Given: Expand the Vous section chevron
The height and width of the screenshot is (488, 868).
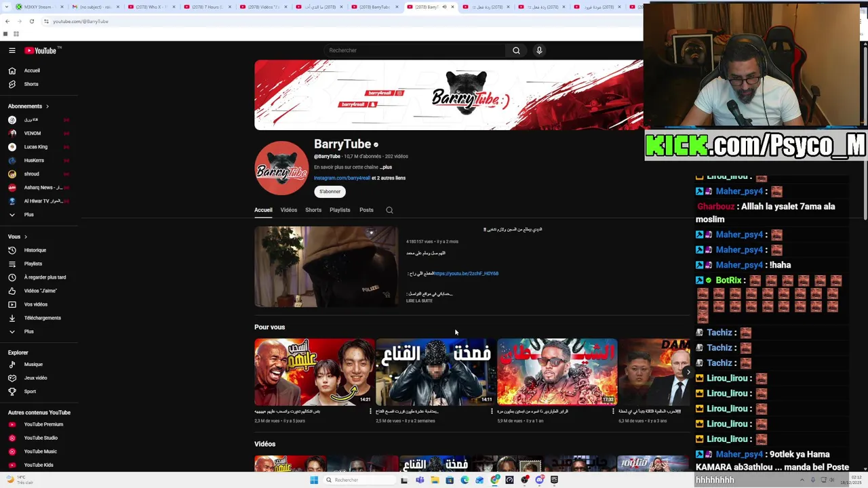Looking at the screenshot, I should pyautogui.click(x=26, y=237).
